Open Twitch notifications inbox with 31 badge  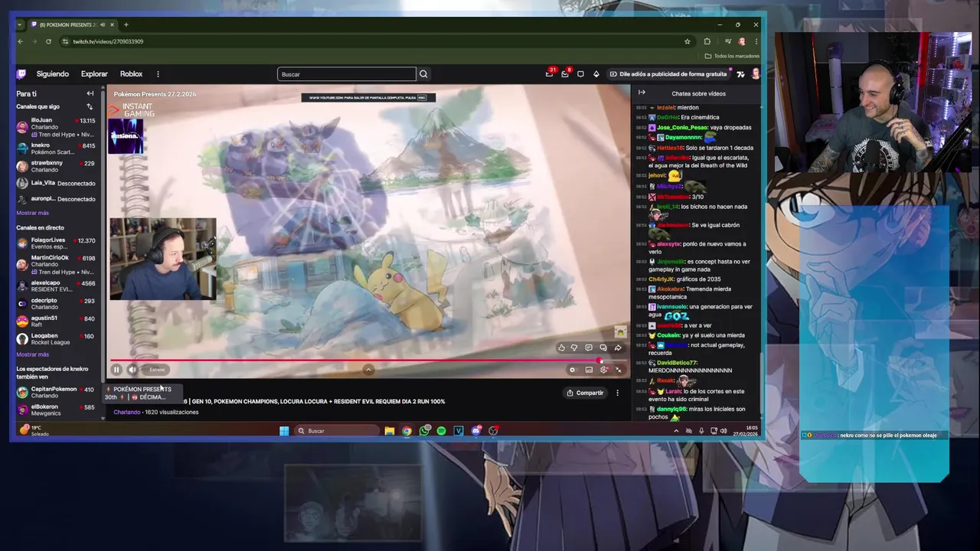point(549,73)
